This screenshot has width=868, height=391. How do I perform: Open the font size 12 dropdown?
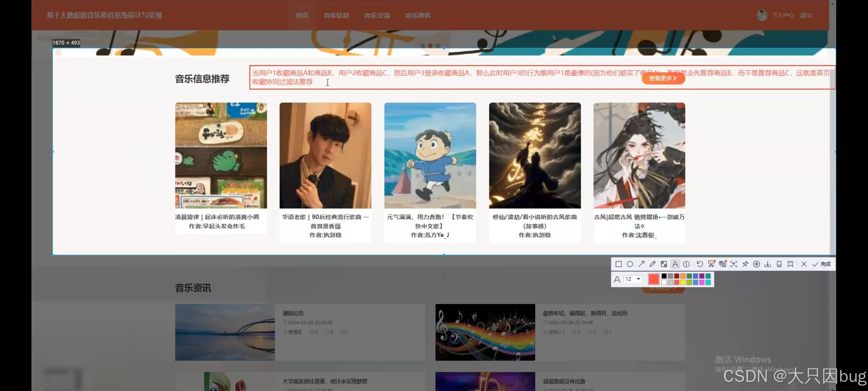[638, 279]
